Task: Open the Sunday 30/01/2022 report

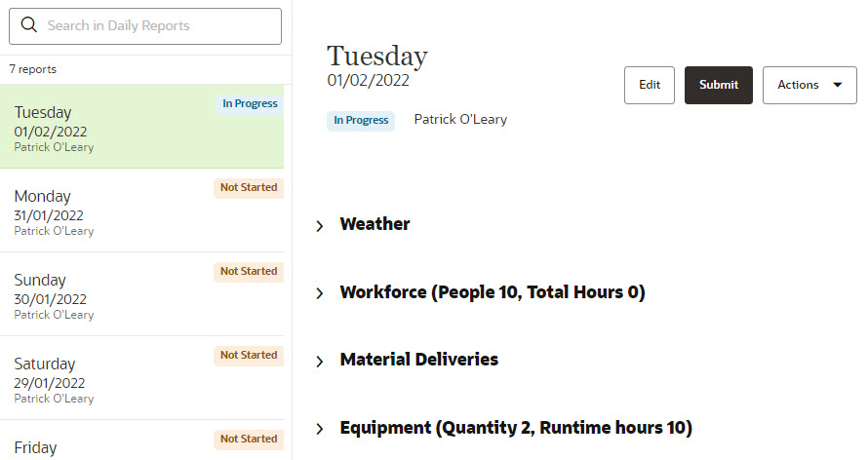Action: coord(141,294)
